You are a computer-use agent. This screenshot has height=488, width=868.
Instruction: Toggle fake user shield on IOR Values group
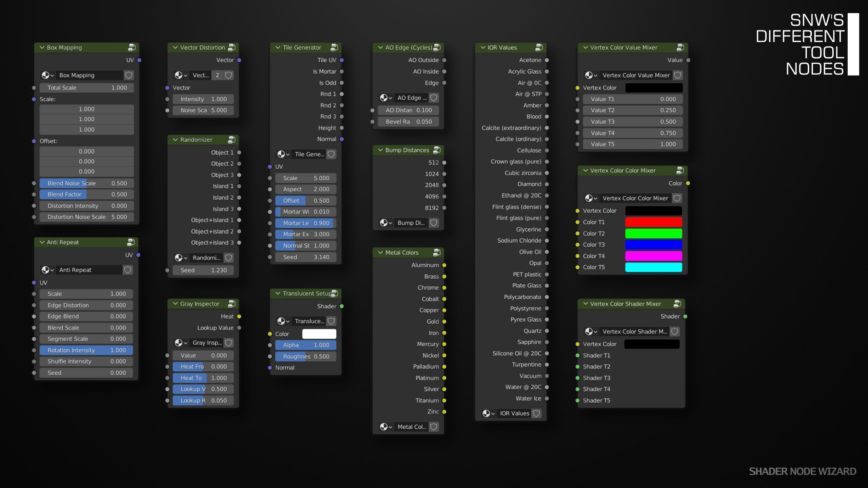pyautogui.click(x=536, y=413)
